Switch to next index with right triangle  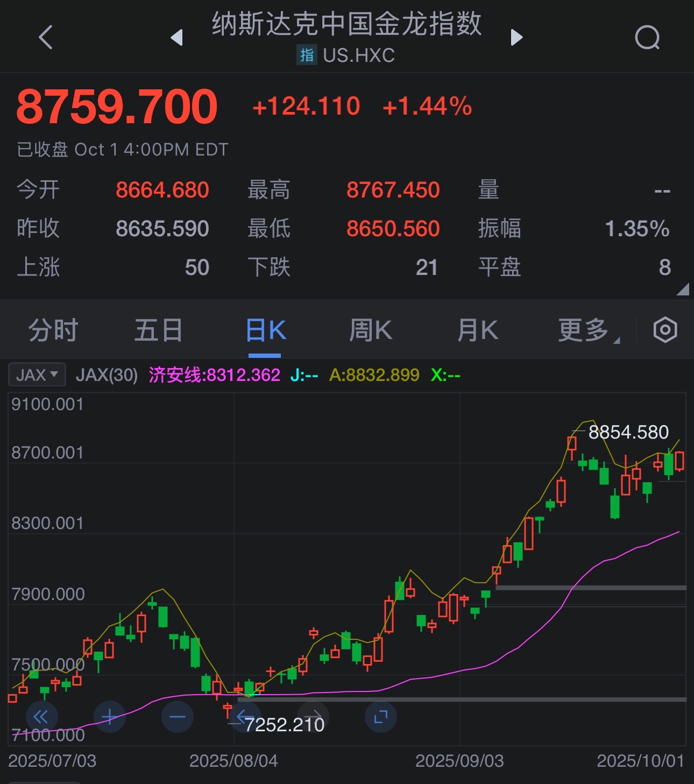516,37
